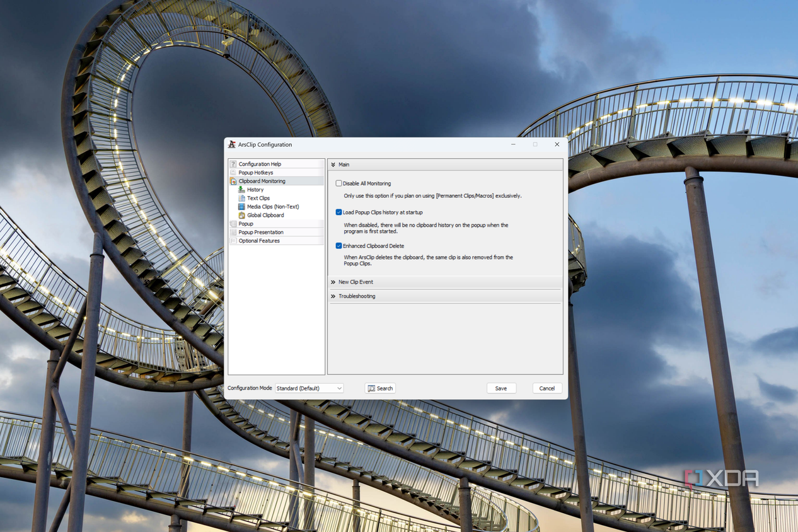Enable Disable All Monitoring checkbox
The height and width of the screenshot is (532, 798).
click(x=338, y=183)
